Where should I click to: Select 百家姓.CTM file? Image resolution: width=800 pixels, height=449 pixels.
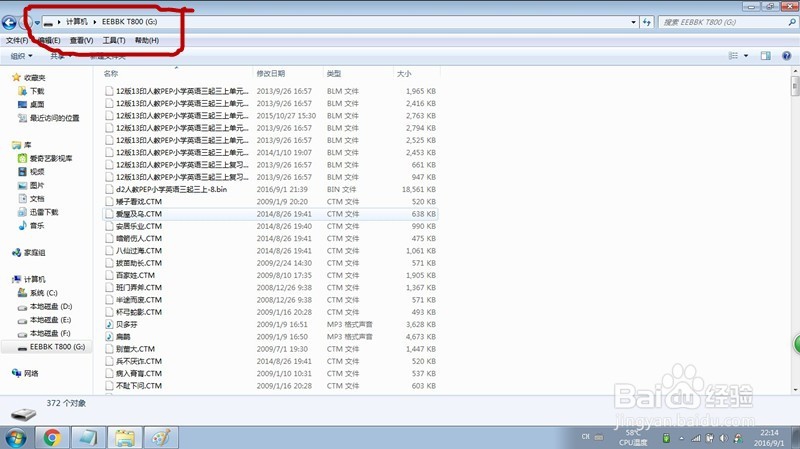coord(270,275)
